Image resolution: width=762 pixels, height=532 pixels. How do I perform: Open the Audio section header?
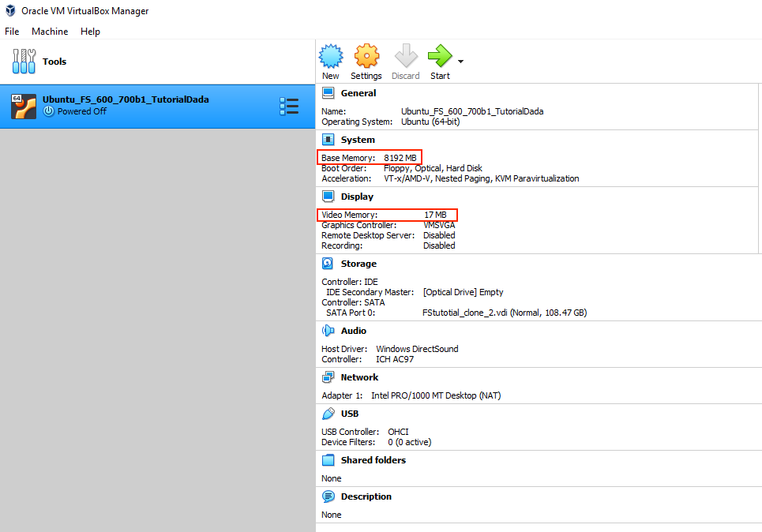pos(354,331)
